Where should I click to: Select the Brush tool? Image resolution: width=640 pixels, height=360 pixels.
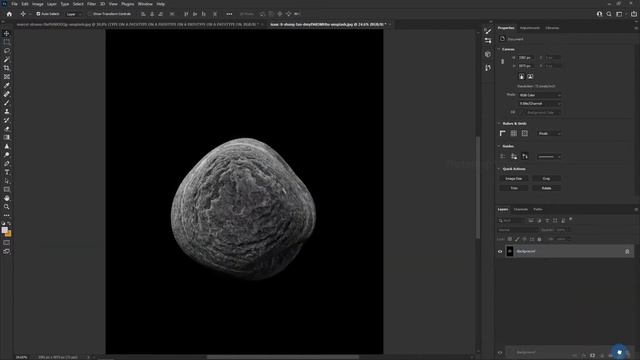tap(7, 103)
